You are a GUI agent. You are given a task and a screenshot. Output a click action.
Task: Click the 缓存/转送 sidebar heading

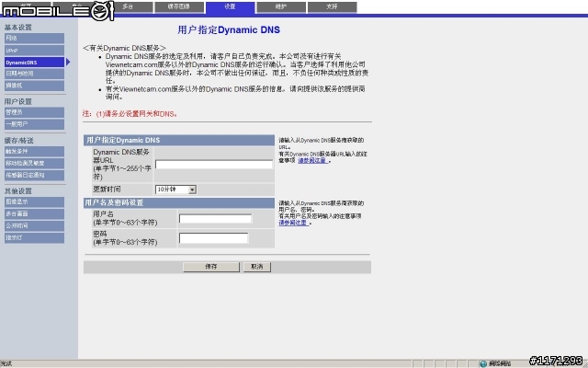pyautogui.click(x=18, y=141)
